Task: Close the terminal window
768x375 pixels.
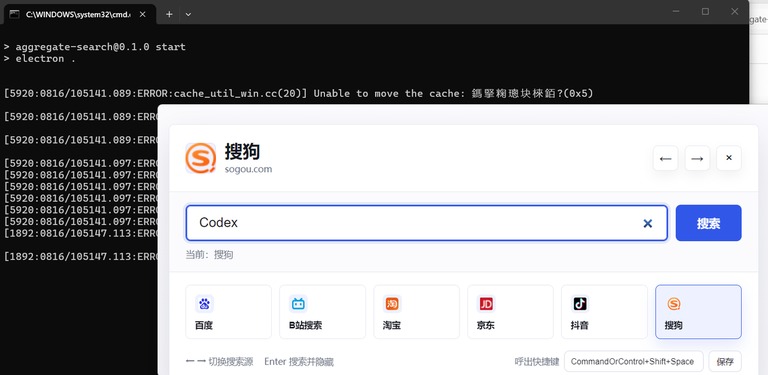Action: point(735,11)
